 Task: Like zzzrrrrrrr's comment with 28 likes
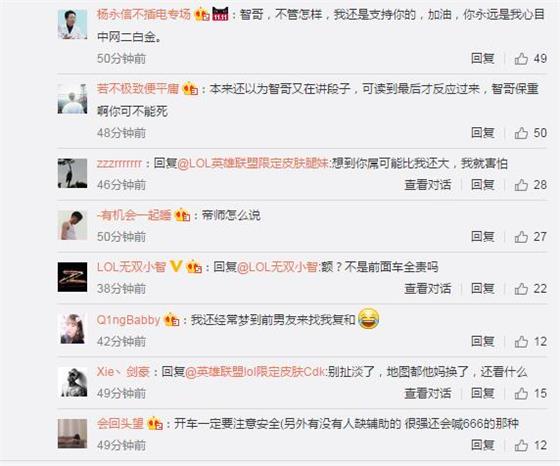tap(521, 185)
